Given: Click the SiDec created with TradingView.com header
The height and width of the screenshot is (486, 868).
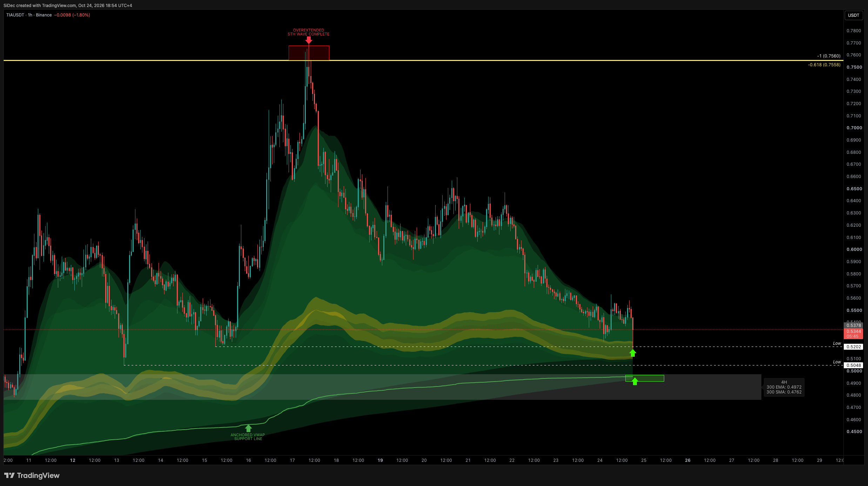Looking at the screenshot, I should [68, 6].
